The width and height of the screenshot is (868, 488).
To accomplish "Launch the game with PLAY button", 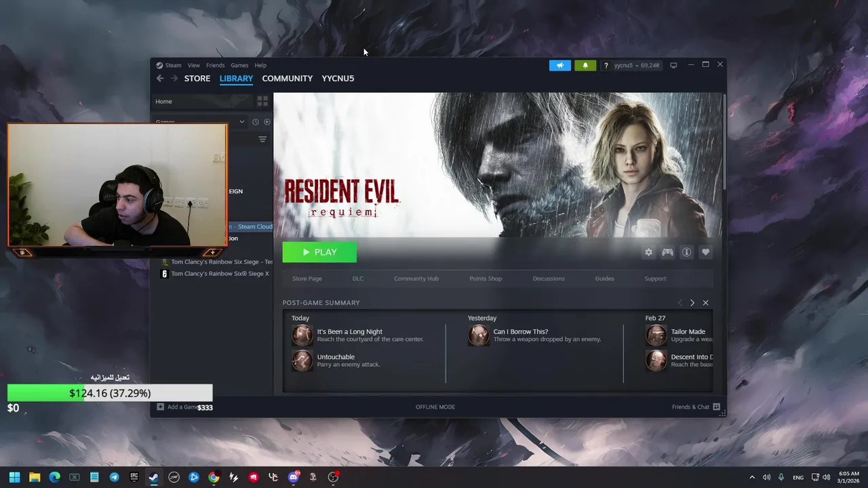I will tap(319, 252).
